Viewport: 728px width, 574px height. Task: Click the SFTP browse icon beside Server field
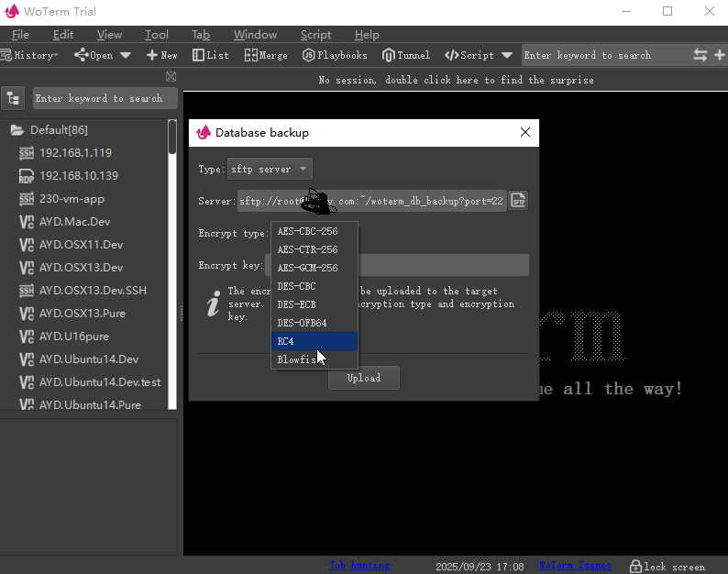(518, 201)
